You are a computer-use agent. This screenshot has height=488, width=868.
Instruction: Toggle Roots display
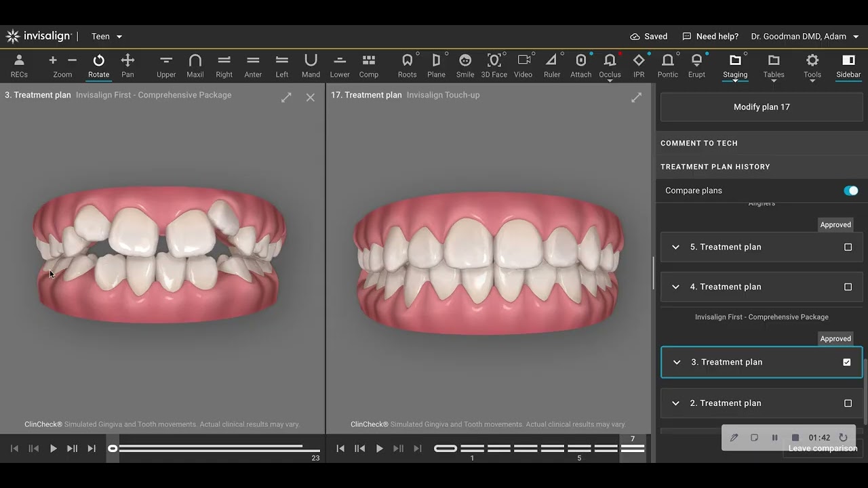(x=408, y=66)
